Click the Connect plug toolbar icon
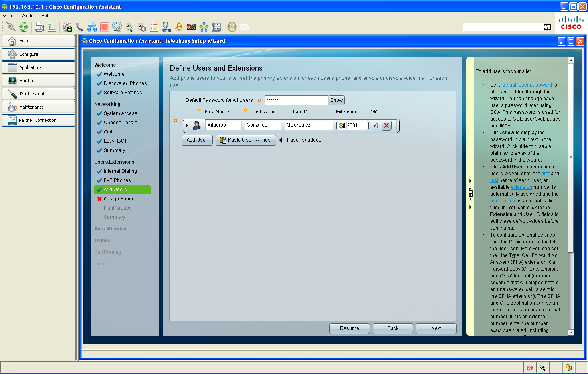The image size is (588, 374). (11, 27)
